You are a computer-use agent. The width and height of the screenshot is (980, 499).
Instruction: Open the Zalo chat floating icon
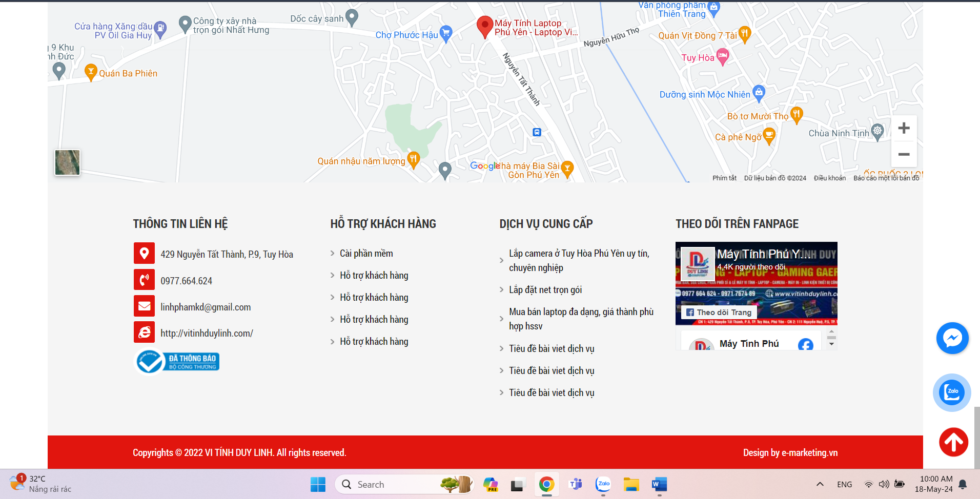tap(952, 392)
